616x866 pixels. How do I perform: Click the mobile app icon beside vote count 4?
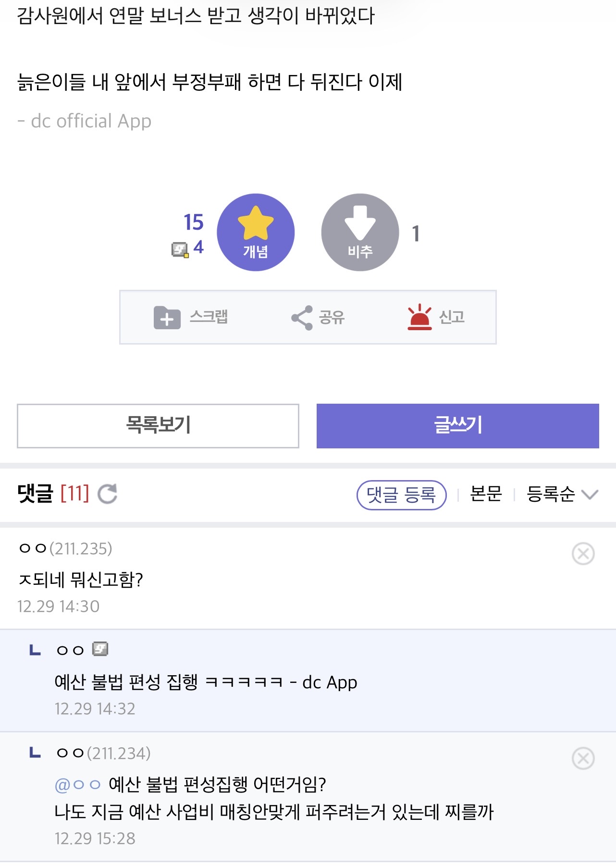pos(179,248)
